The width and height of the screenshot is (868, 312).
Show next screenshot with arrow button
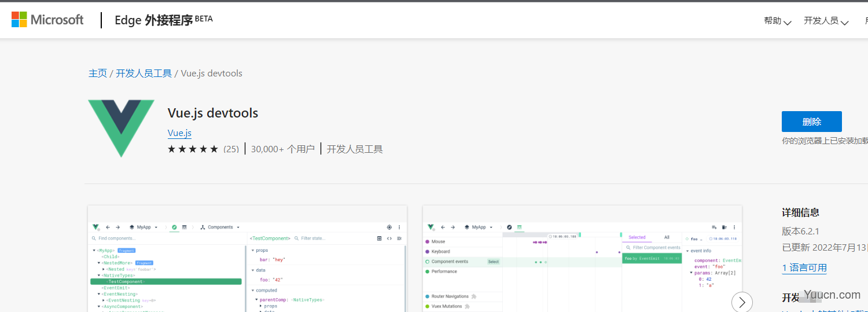[742, 302]
